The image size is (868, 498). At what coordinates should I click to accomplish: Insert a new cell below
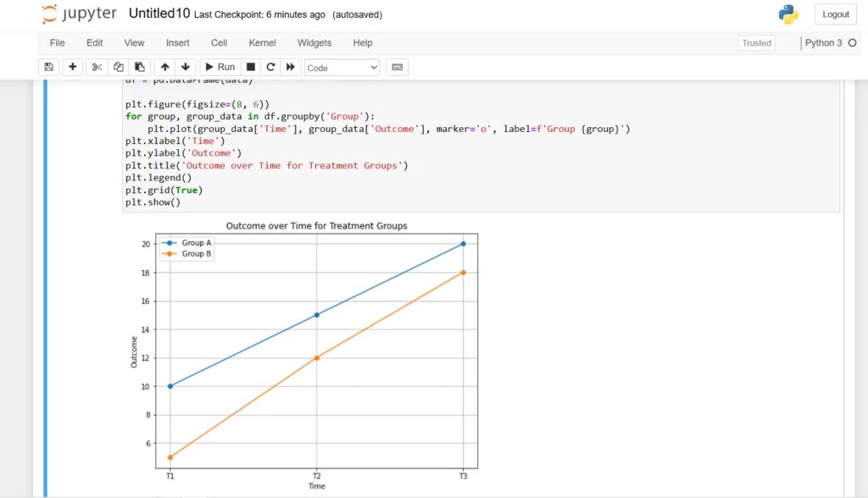73,67
